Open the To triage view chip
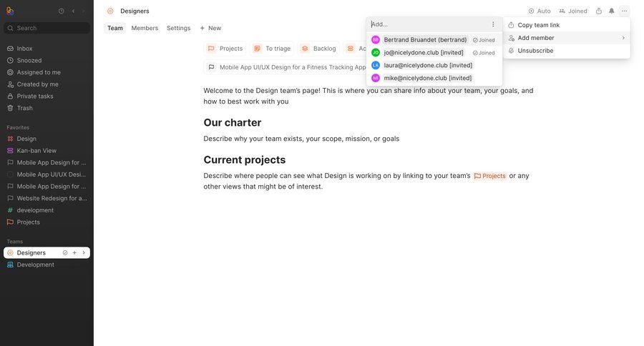 coord(272,49)
